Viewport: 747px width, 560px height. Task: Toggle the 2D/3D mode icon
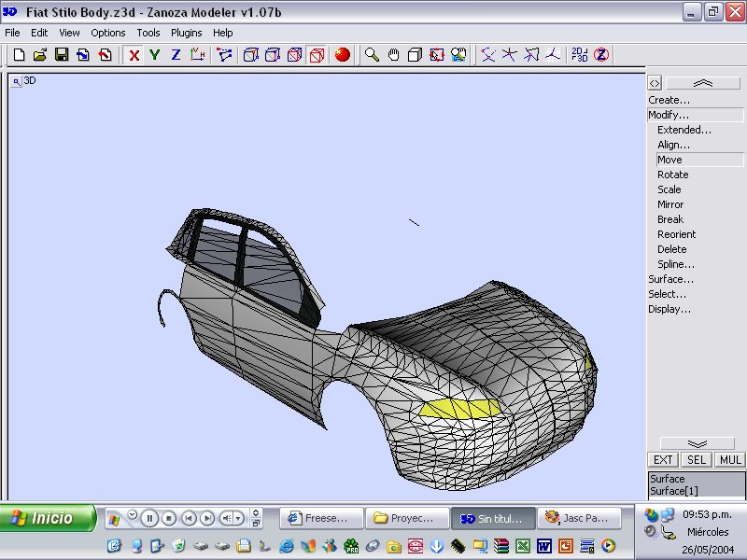(579, 55)
